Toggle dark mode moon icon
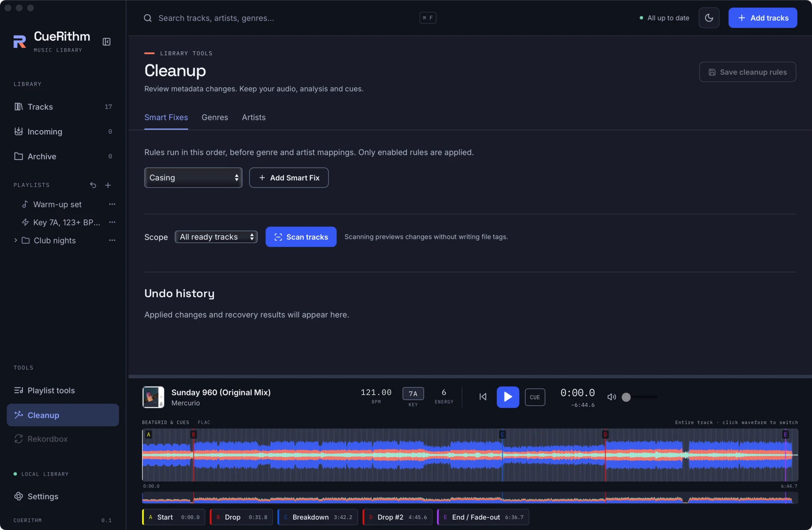812x530 pixels. [709, 18]
